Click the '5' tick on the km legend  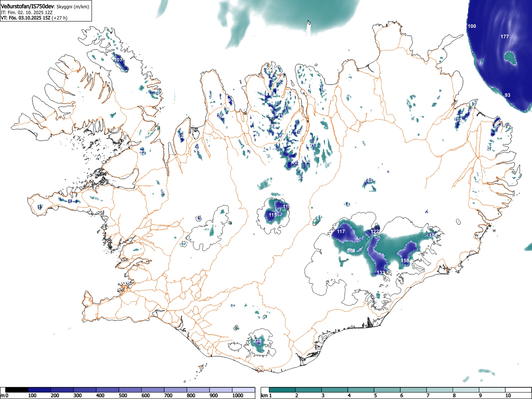pos(375,396)
